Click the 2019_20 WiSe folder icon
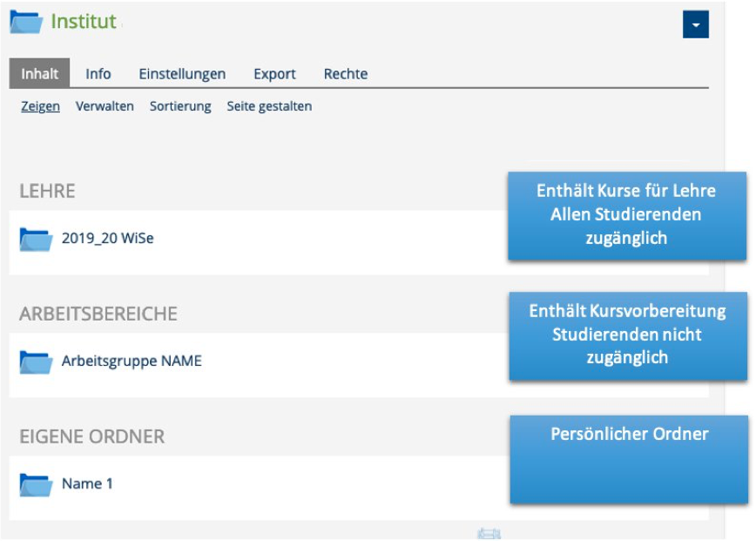The image size is (756, 541). pos(37,240)
